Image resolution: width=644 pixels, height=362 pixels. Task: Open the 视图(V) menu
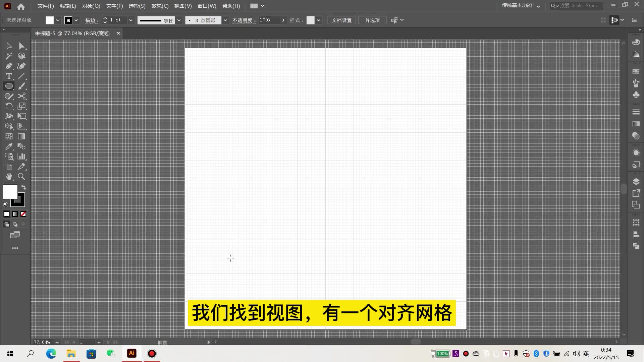click(183, 6)
